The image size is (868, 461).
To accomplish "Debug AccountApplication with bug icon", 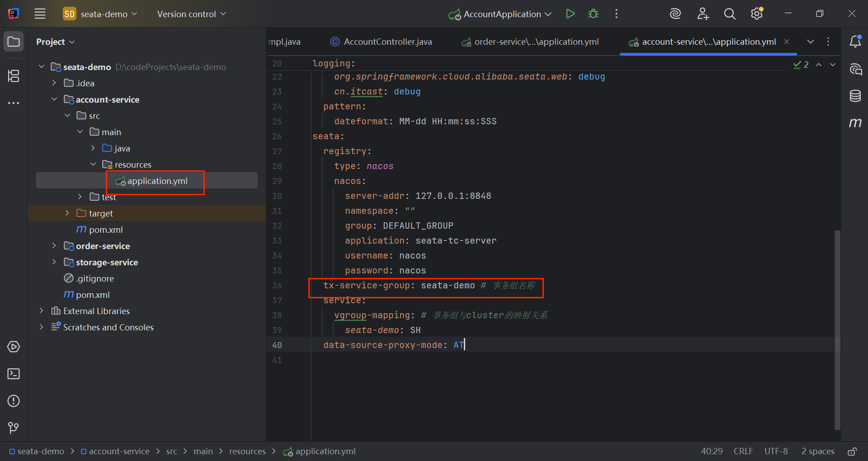I will point(593,14).
